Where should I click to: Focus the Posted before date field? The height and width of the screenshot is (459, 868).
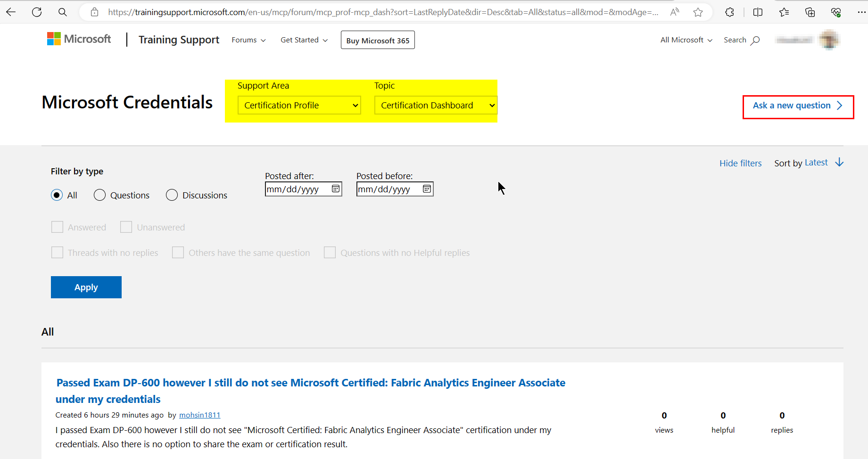click(x=395, y=189)
